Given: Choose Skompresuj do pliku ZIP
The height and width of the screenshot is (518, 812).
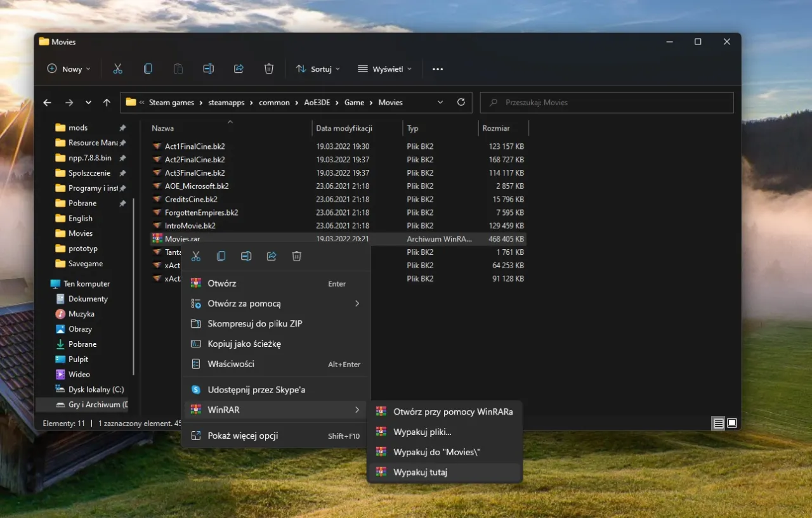Looking at the screenshot, I should (x=255, y=324).
